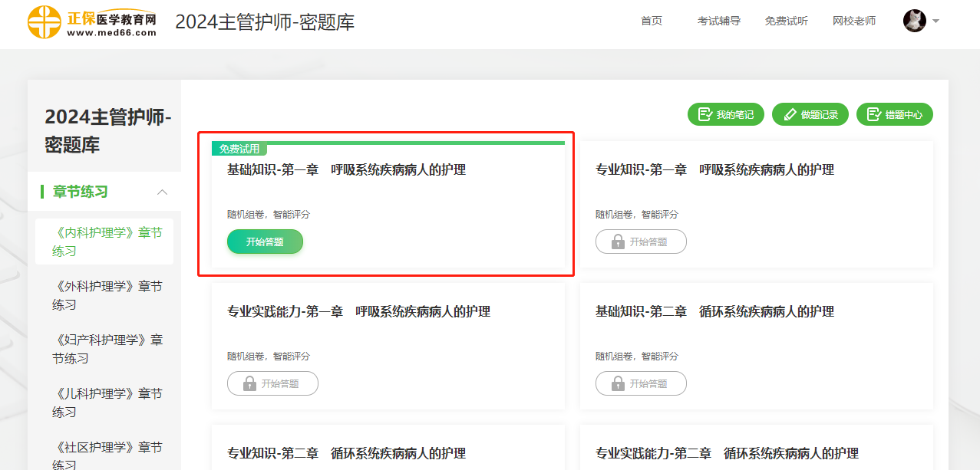Go to 首页 in top navigation
Viewport: 980px width, 470px height.
coord(651,21)
